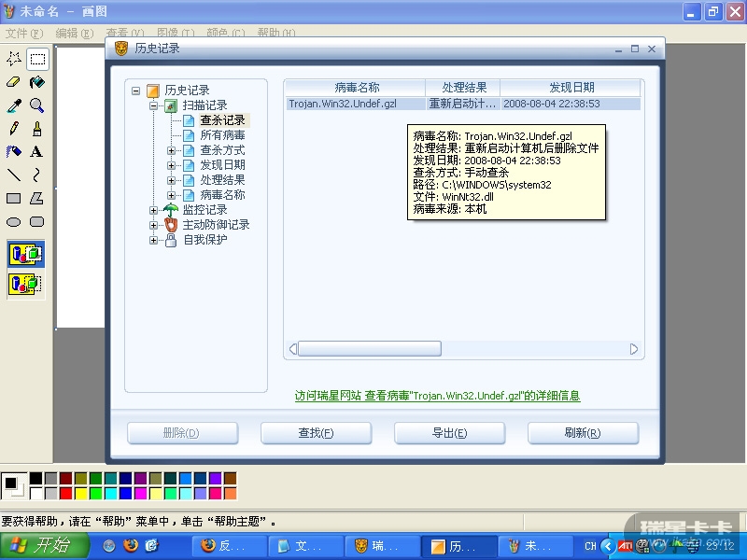Sort by the 处理结果 column header
The height and width of the screenshot is (560, 747).
pyautogui.click(x=463, y=88)
